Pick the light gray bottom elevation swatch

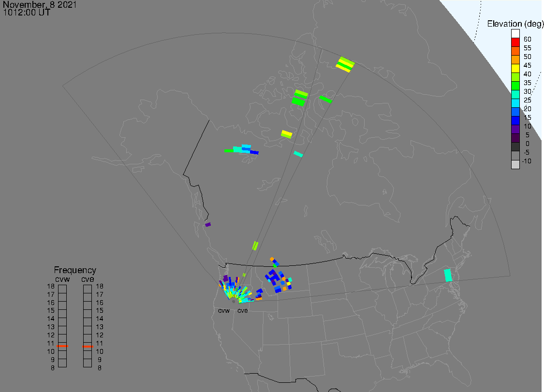click(x=515, y=164)
